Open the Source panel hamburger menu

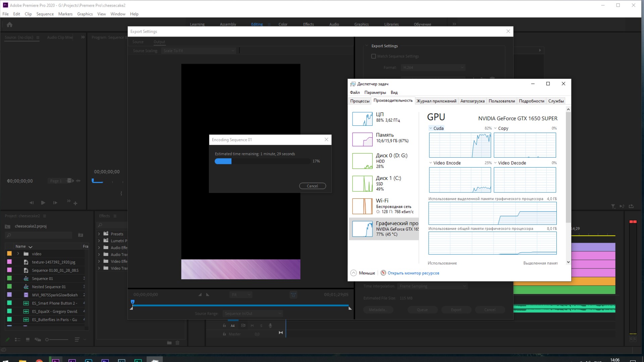point(38,37)
